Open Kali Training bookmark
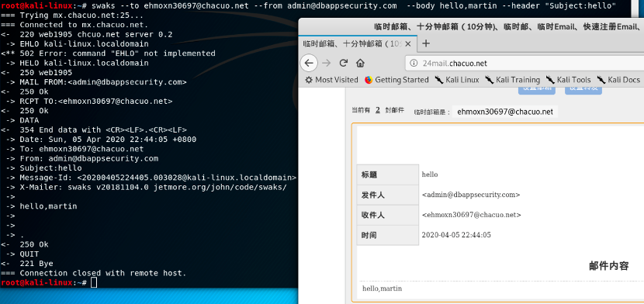 (512, 80)
